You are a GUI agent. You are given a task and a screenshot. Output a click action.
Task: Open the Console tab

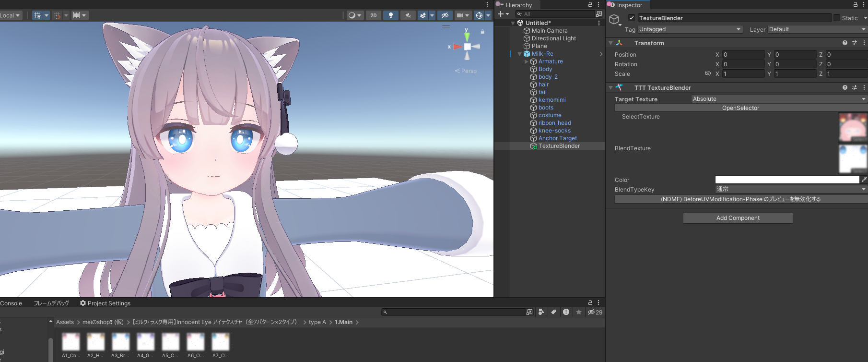11,303
